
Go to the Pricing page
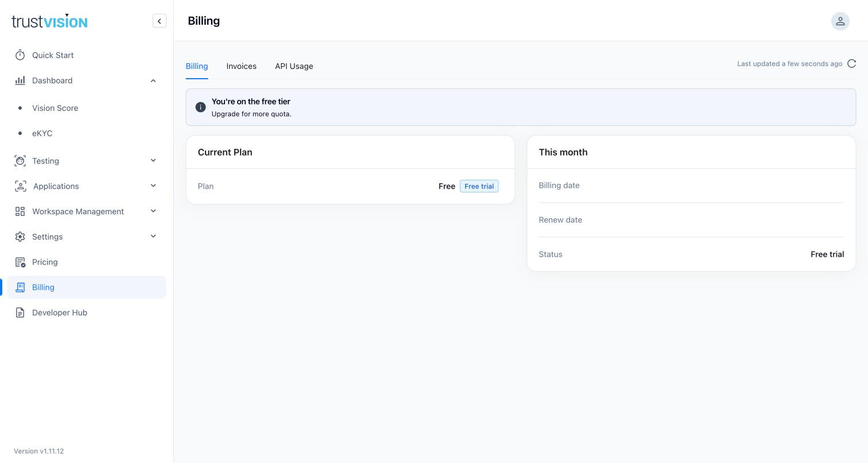87,262
